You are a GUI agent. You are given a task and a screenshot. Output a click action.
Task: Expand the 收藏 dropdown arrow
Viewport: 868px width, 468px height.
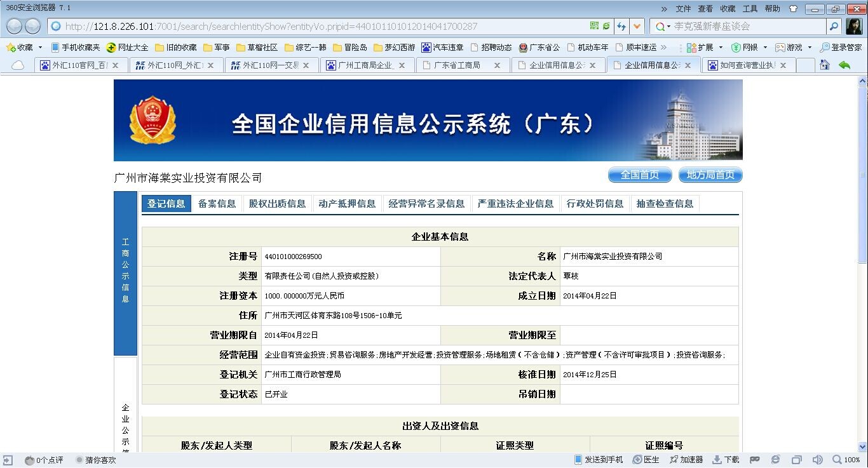[x=40, y=48]
